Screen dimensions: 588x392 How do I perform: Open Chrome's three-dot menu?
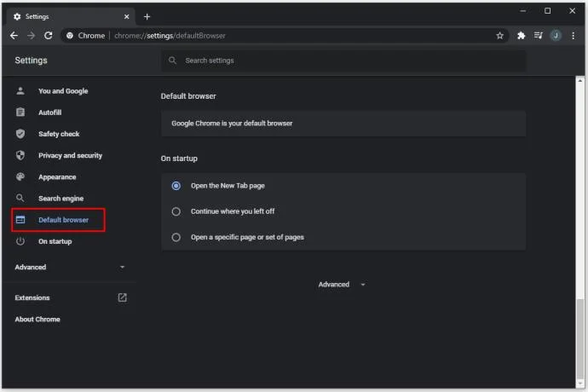coord(573,36)
